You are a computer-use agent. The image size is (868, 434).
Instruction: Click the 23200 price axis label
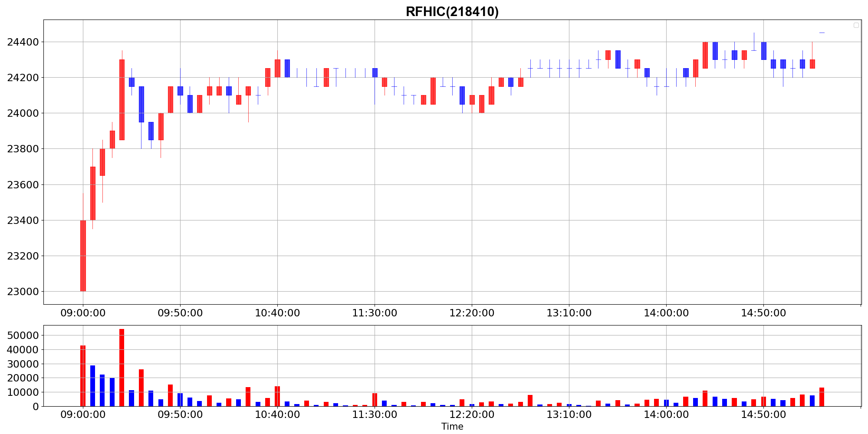click(23, 256)
